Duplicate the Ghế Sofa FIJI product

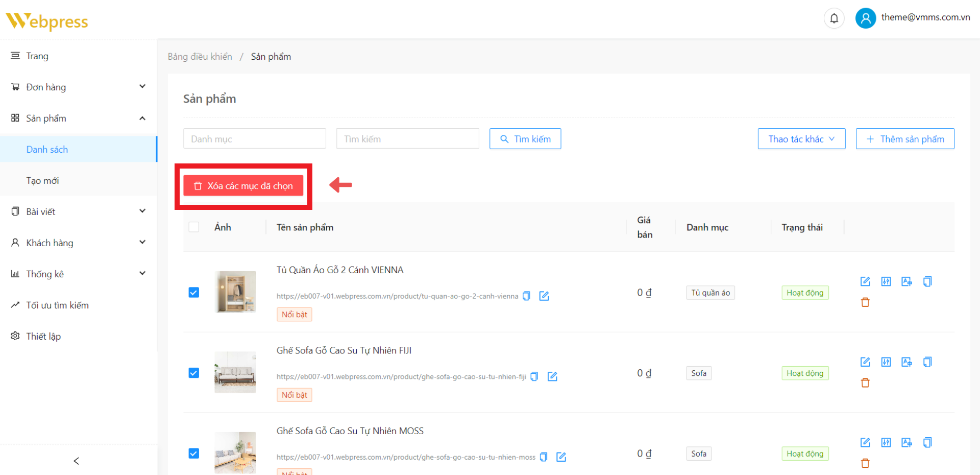pyautogui.click(x=927, y=362)
